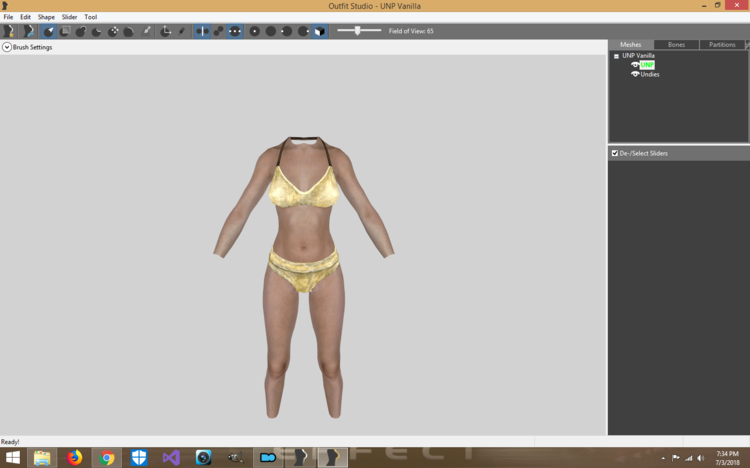
Task: Toggle Global Brush Collision option
Action: [235, 31]
